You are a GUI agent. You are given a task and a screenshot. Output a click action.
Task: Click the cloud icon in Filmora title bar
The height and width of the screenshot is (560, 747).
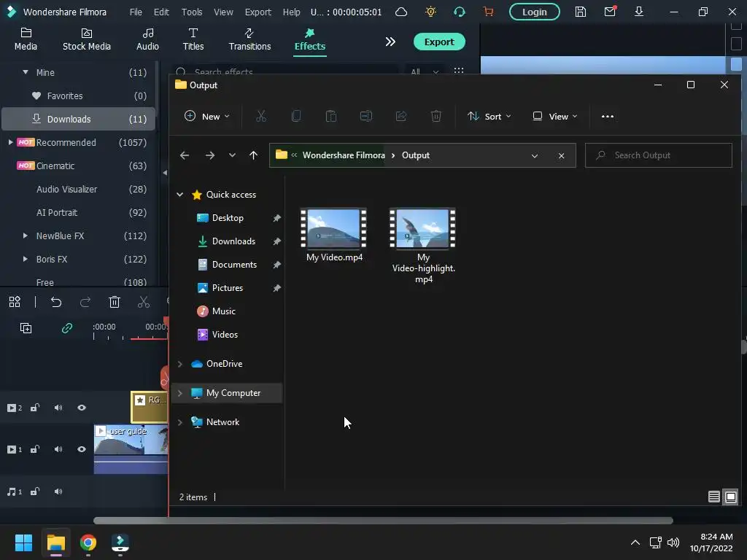401,12
